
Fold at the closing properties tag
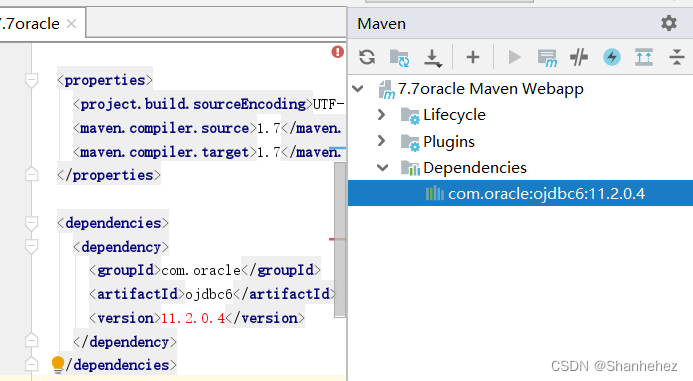point(31,175)
